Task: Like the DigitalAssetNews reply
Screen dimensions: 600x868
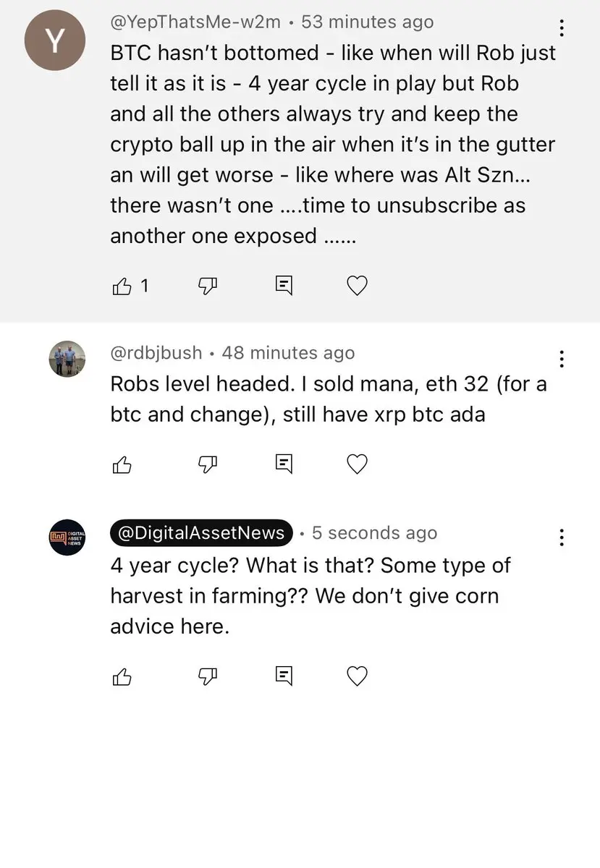Action: pos(122,676)
